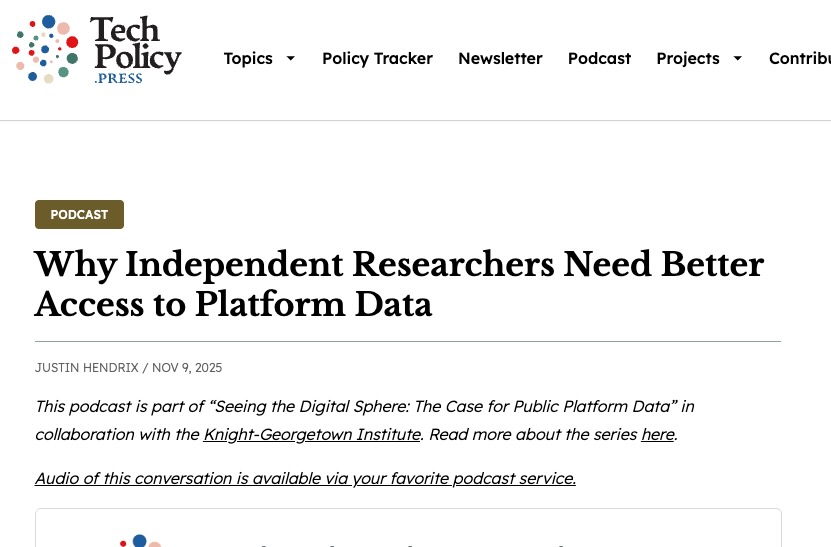The image size is (831, 547).
Task: Follow the Knight-Georgetown Institute link
Action: 312,434
